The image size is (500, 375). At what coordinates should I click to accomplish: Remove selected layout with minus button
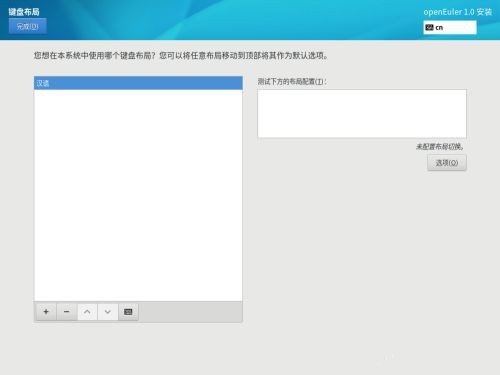click(67, 312)
